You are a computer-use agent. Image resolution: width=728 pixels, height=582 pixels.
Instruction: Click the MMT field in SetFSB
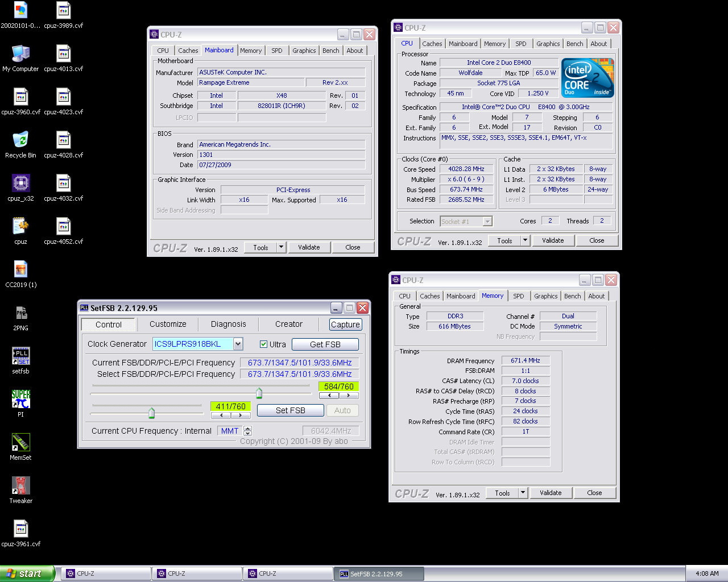(230, 431)
